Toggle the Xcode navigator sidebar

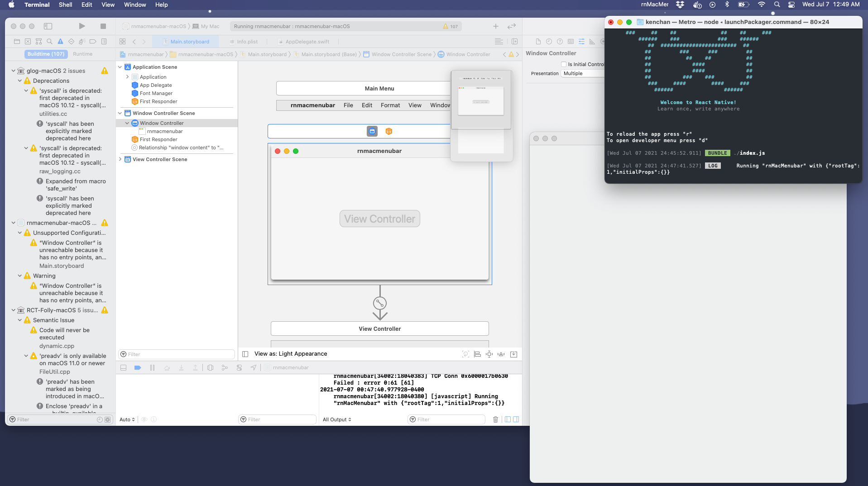click(48, 26)
